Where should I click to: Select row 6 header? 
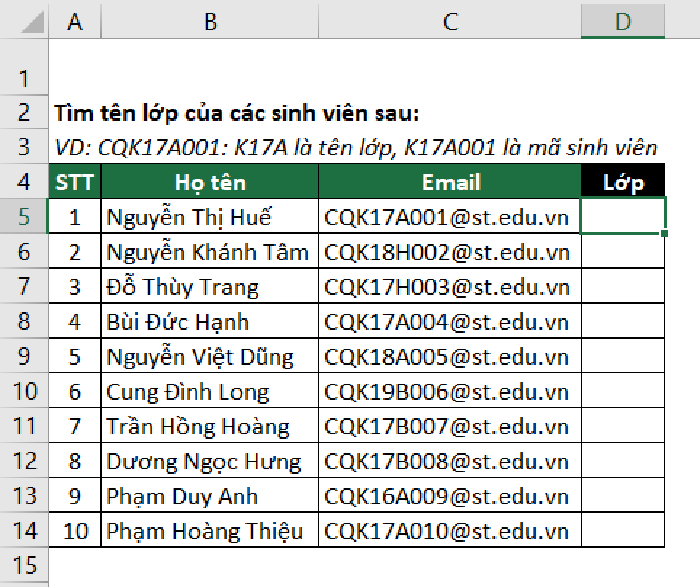[x=24, y=251]
